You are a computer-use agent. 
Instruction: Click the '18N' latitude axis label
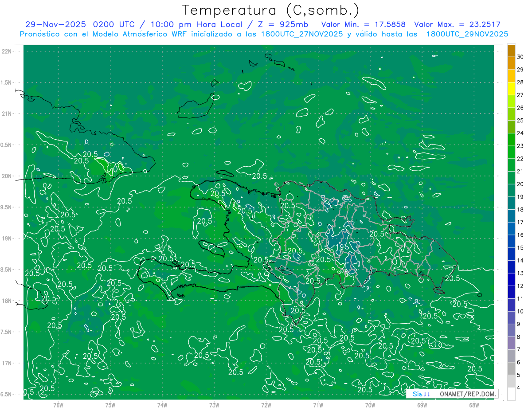tap(7, 301)
